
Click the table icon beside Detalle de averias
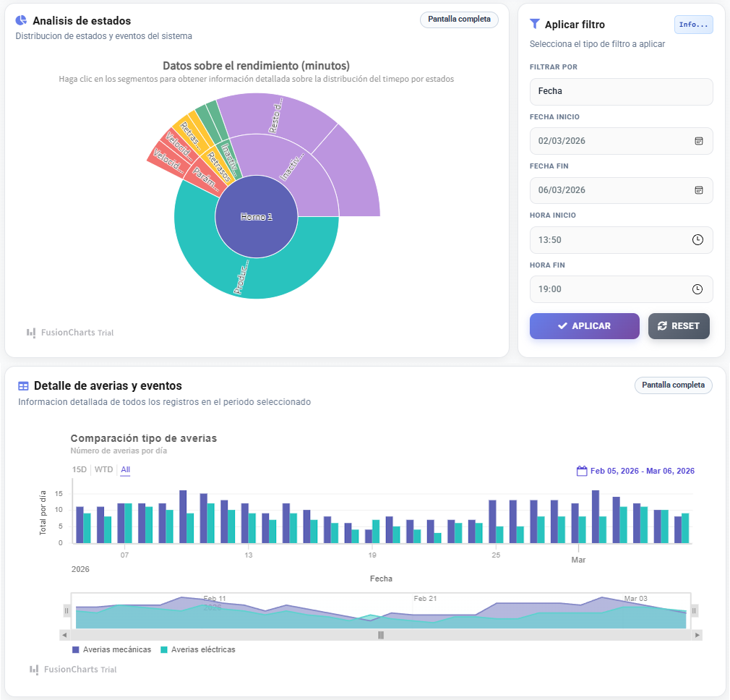coord(23,385)
